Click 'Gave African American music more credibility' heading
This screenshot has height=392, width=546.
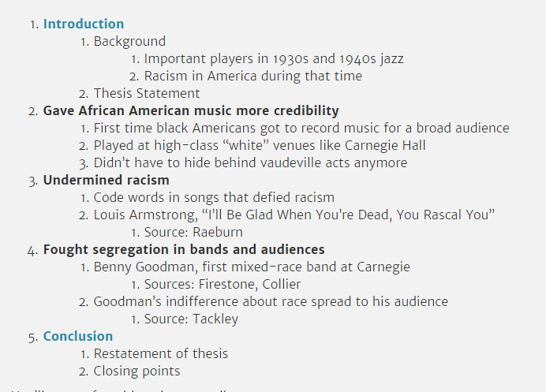tap(191, 110)
